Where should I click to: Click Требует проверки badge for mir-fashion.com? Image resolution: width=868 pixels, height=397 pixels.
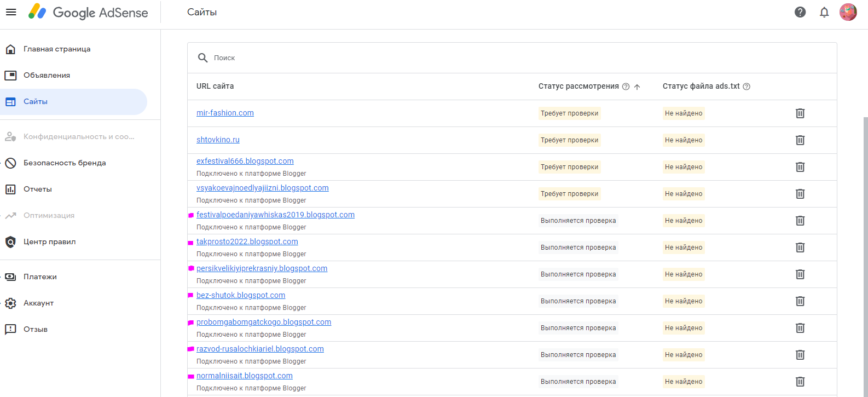click(569, 113)
